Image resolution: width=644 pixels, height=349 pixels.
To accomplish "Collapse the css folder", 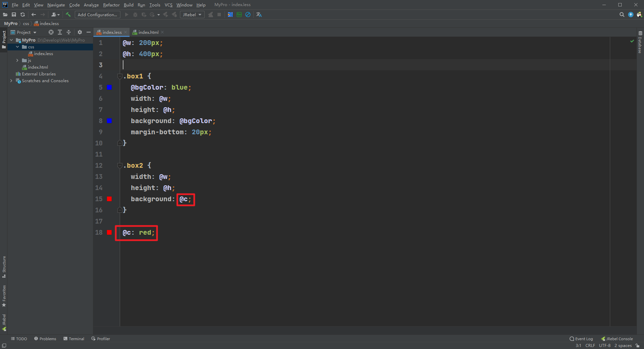I will [18, 47].
